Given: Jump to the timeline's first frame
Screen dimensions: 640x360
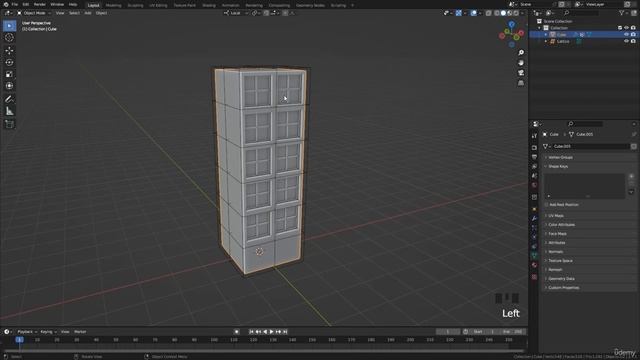Looking at the screenshot, I should pyautogui.click(x=251, y=332).
